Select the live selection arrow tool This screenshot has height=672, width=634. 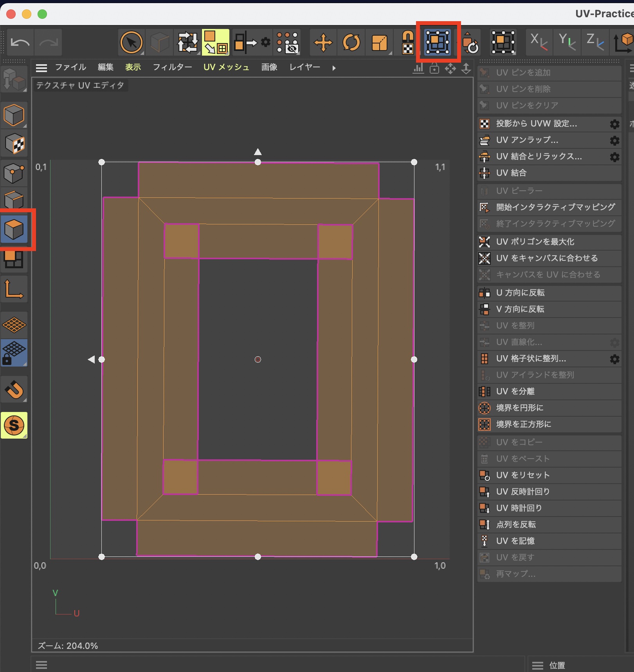131,42
